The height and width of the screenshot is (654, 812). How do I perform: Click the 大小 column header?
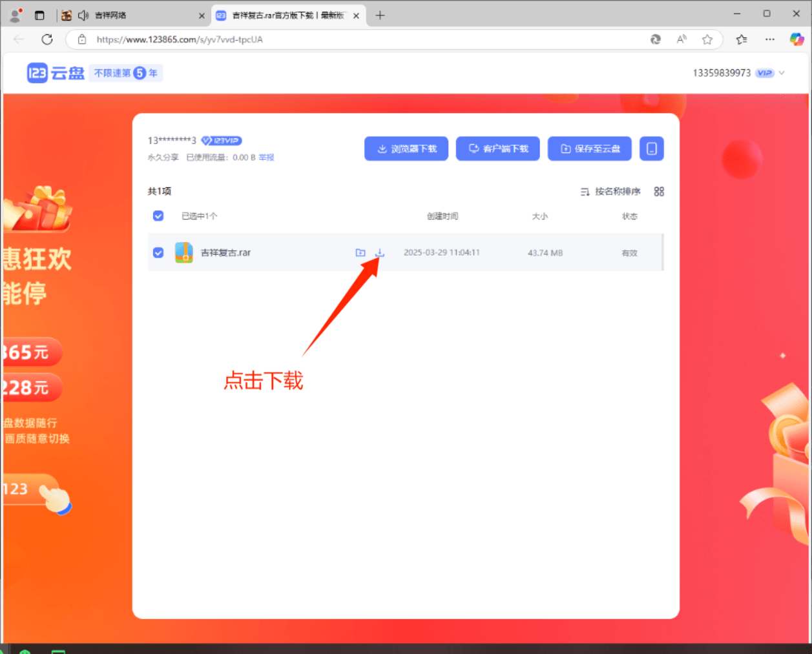(x=540, y=216)
